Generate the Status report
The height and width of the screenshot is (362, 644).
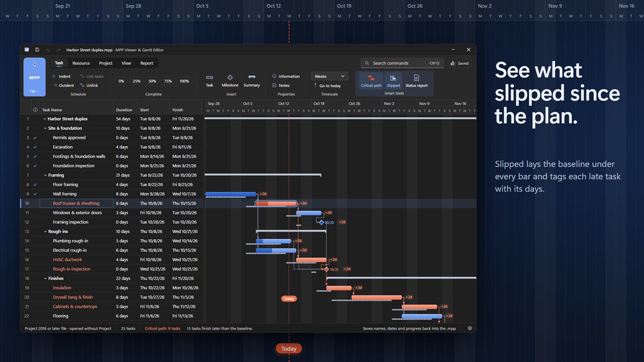click(x=417, y=80)
